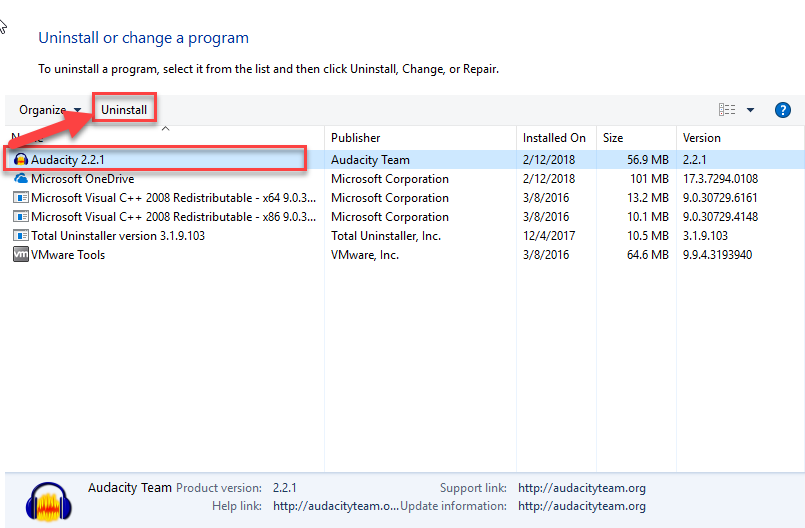Click the Total Uninstaller, Inc. publisher cell

[x=386, y=236]
